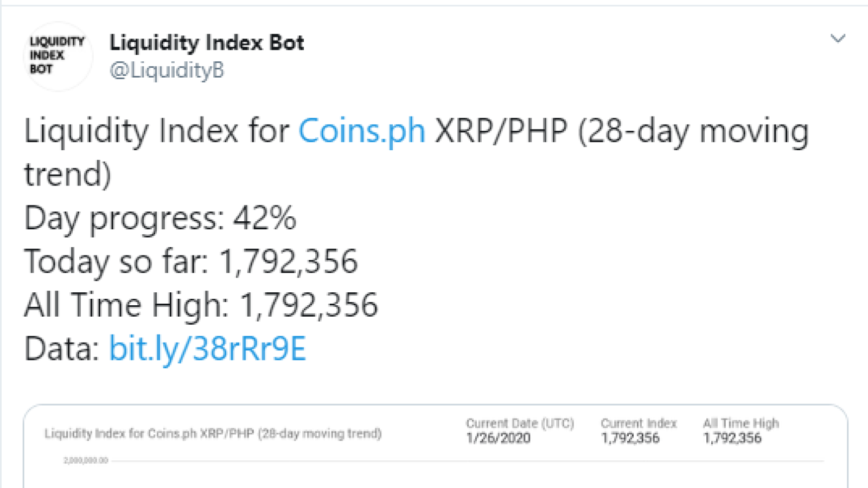This screenshot has width=868, height=488.
Task: Select tweet line All Time High: 1,792,356
Action: 201,305
